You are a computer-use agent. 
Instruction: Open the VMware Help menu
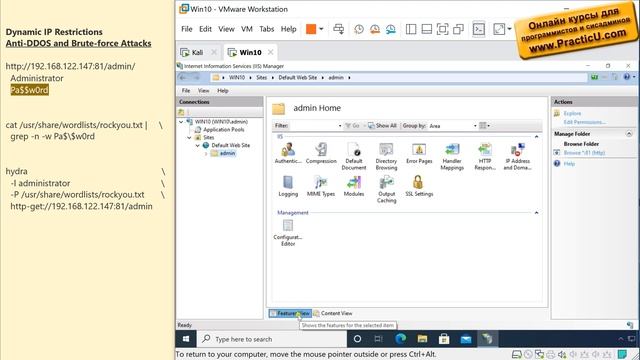coord(288,29)
